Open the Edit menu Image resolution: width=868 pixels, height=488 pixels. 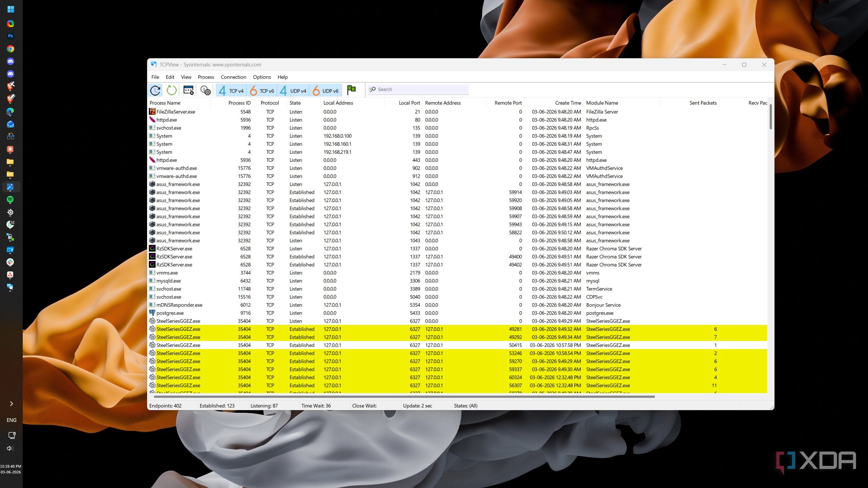[170, 77]
